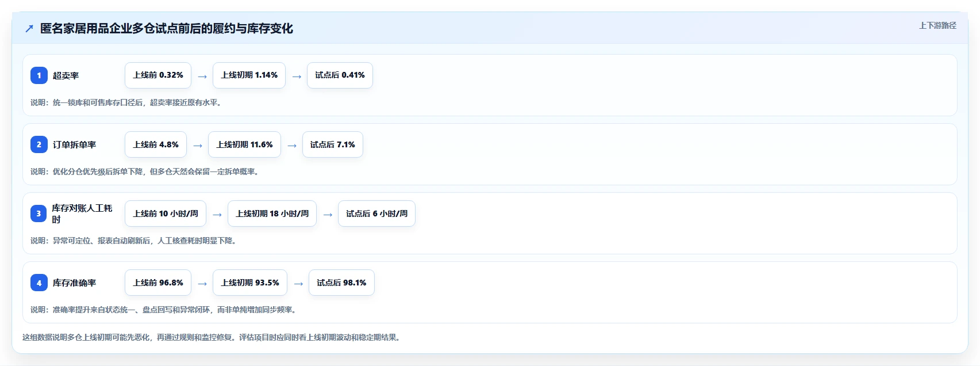Click the 上线前 10 小时/周 chip
This screenshot has width=980, height=366.
pyautogui.click(x=166, y=213)
